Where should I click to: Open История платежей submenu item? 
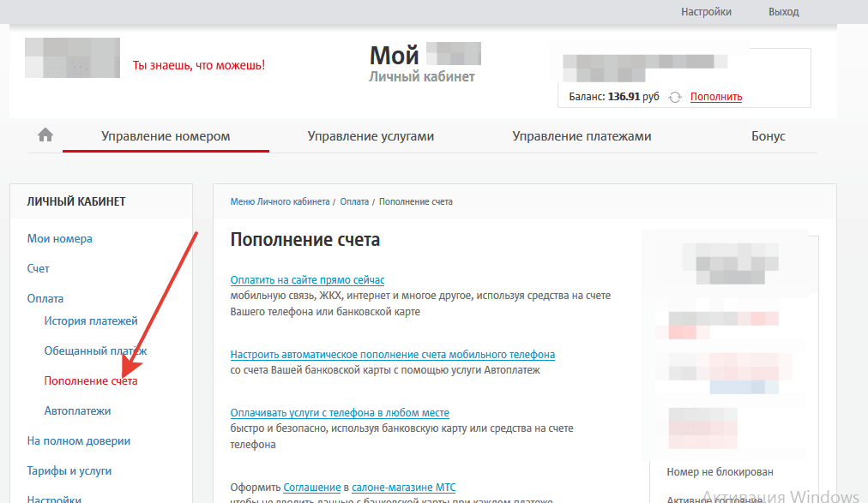pyautogui.click(x=91, y=321)
